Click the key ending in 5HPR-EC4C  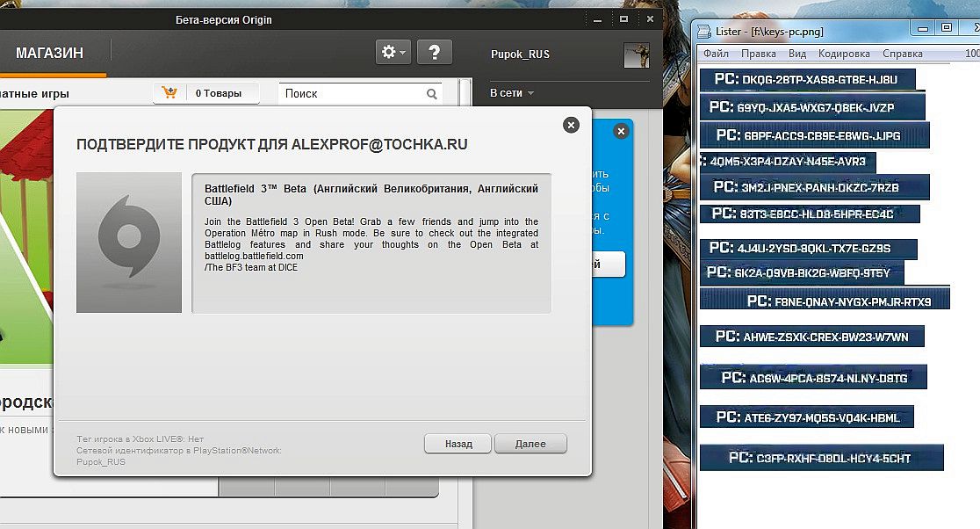pos(810,214)
